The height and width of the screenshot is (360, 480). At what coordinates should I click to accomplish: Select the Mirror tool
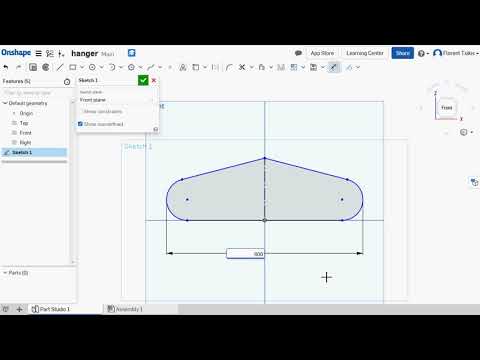[281, 67]
